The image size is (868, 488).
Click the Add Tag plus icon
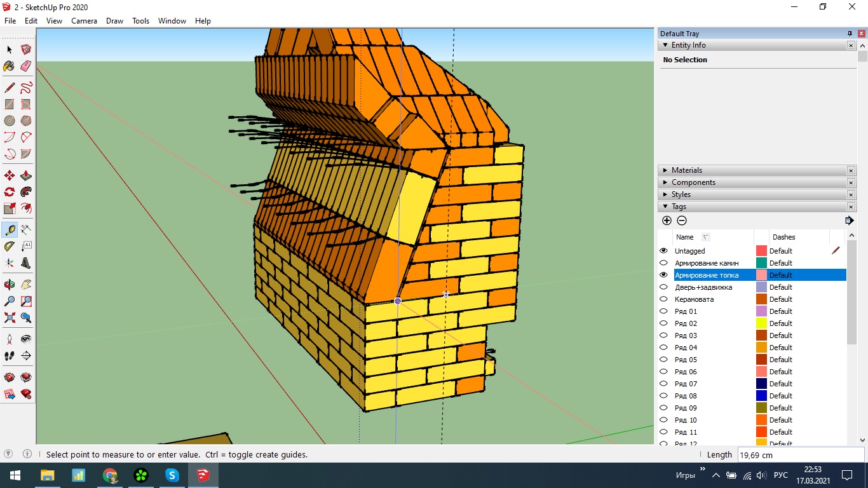[x=667, y=220]
